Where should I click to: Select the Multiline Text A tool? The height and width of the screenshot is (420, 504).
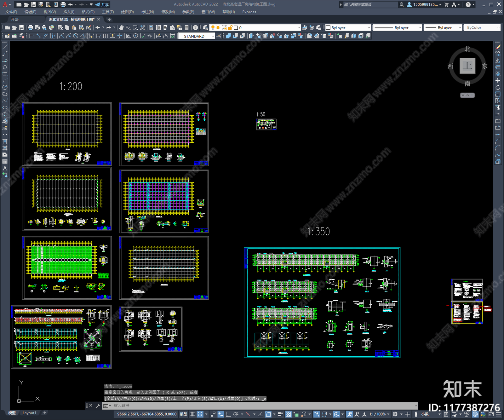point(5,168)
